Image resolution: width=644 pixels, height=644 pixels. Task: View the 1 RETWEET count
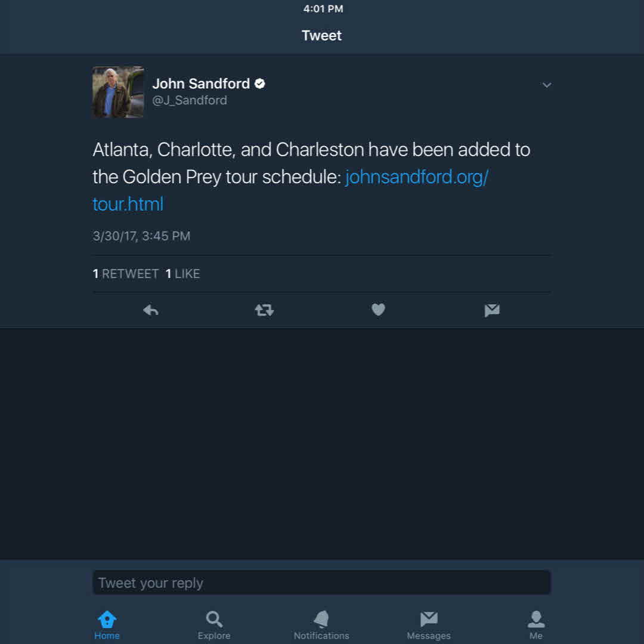point(125,273)
